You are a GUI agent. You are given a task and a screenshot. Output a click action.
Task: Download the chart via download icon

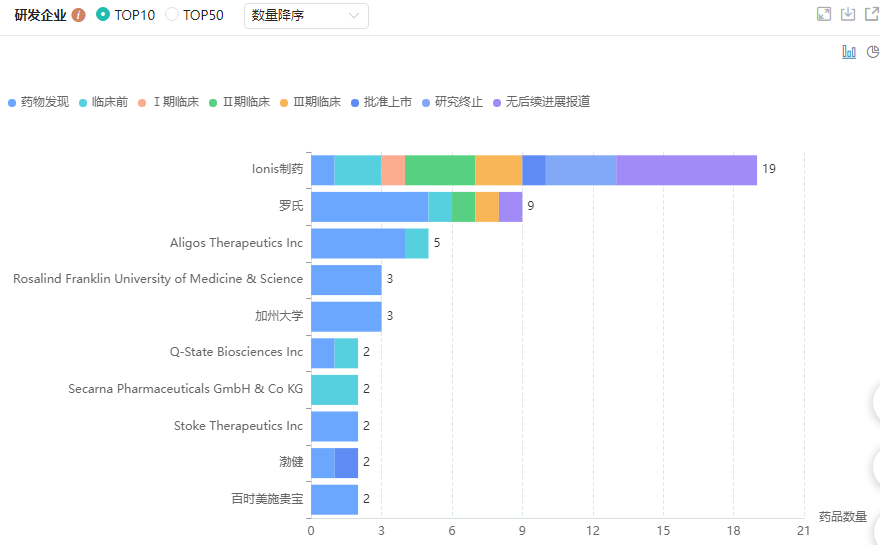click(848, 14)
